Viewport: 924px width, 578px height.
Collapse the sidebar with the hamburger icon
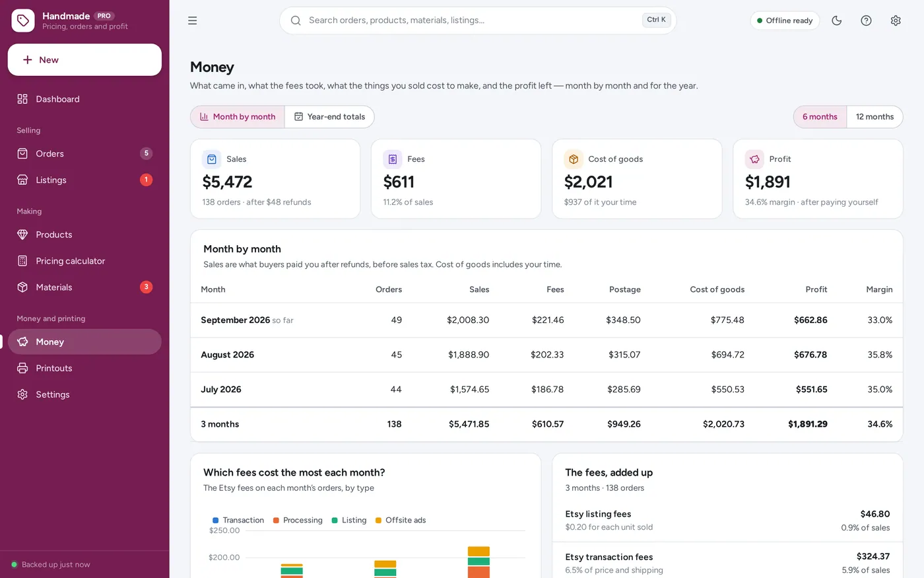[193, 20]
